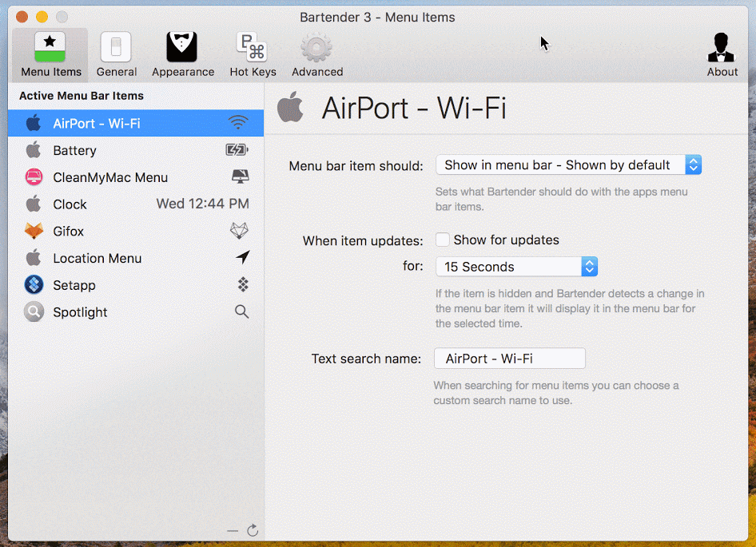
Task: Click the Wed 12:44 PM clock preview
Action: 202,204
